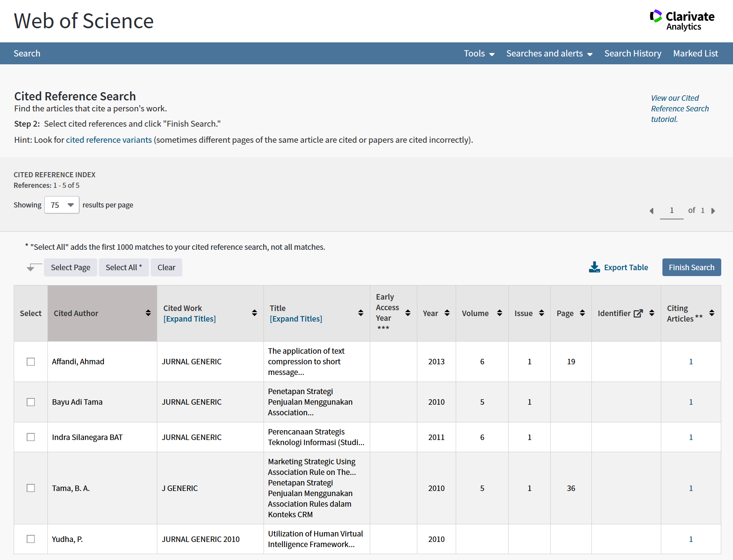Click the Export Table download icon
This screenshot has width=733, height=560.
point(594,267)
